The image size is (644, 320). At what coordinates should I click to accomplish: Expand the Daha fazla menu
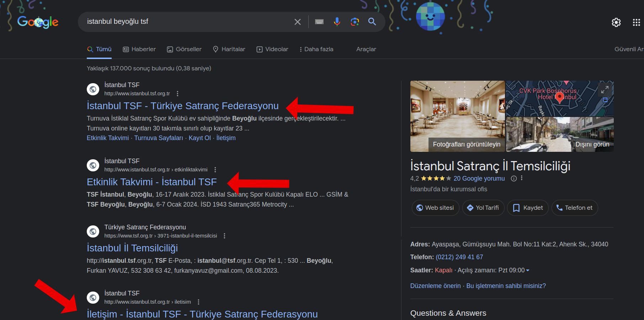316,49
